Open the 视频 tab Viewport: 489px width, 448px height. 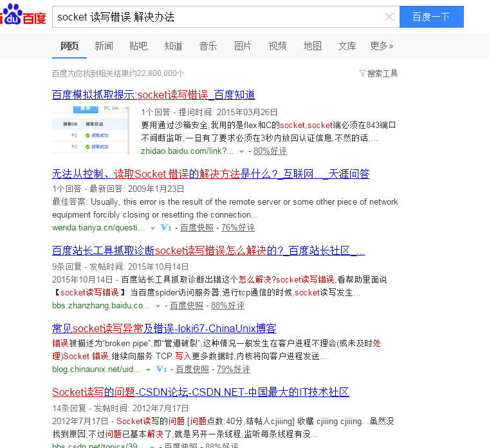(277, 46)
